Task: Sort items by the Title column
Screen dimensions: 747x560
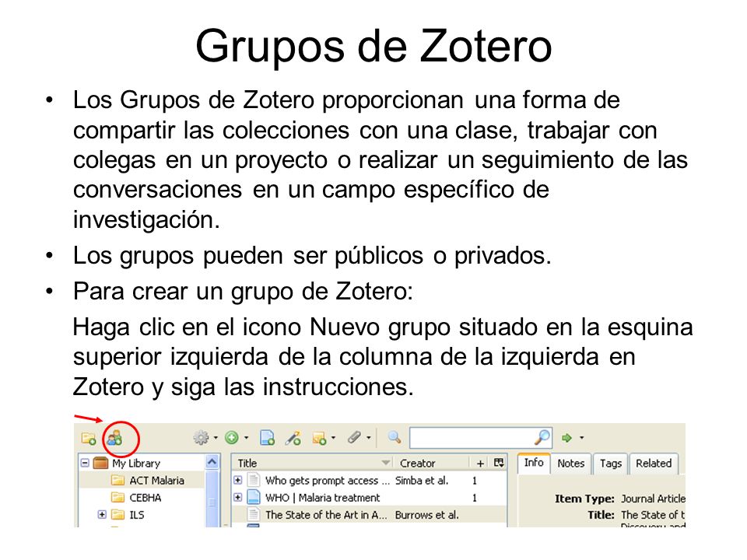Action: [x=313, y=463]
